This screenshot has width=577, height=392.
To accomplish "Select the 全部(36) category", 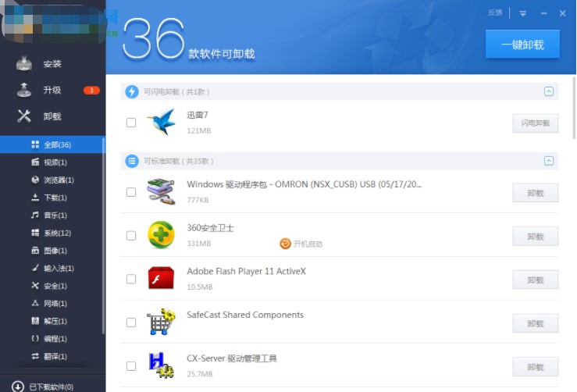I will 52,144.
